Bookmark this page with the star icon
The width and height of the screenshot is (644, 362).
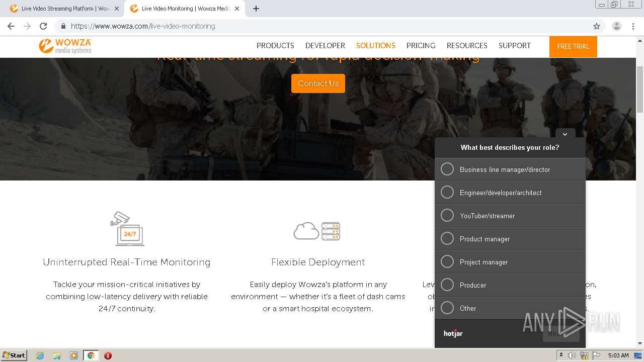pyautogui.click(x=597, y=26)
